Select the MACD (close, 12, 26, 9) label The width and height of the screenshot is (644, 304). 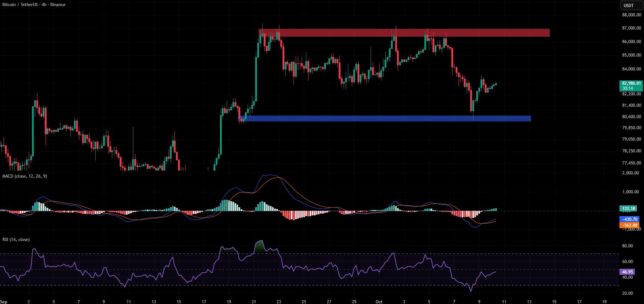25,176
